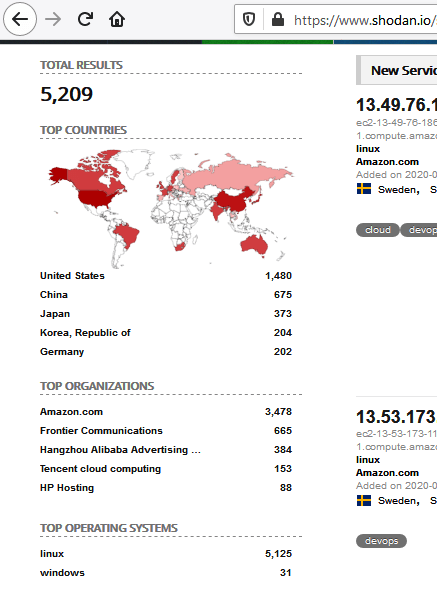Screen dimensions: 437x591
Task: Filter by Tencent cloud computing organization
Action: [x=101, y=469]
